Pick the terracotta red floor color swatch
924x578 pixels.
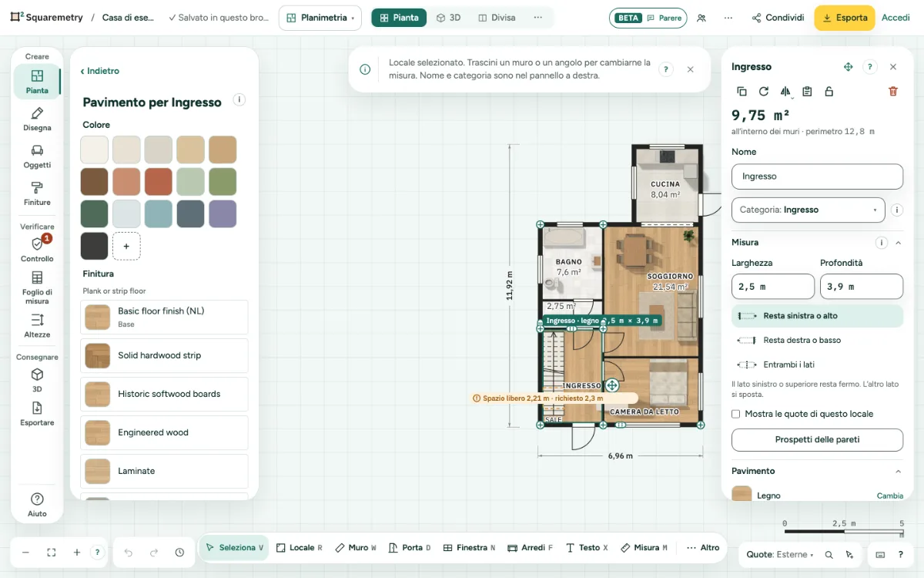click(x=159, y=182)
